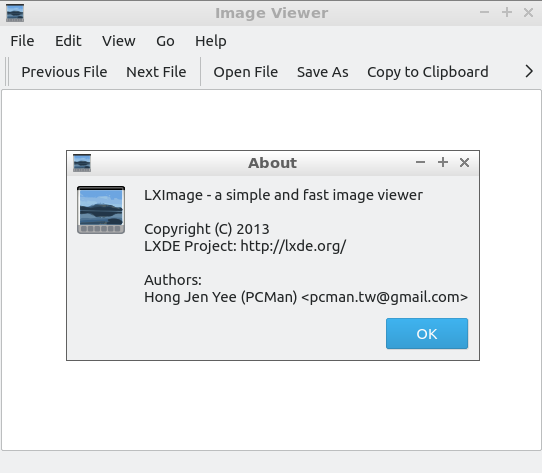Maximize the Image Viewer window
This screenshot has width=542, height=473.
(507, 12)
